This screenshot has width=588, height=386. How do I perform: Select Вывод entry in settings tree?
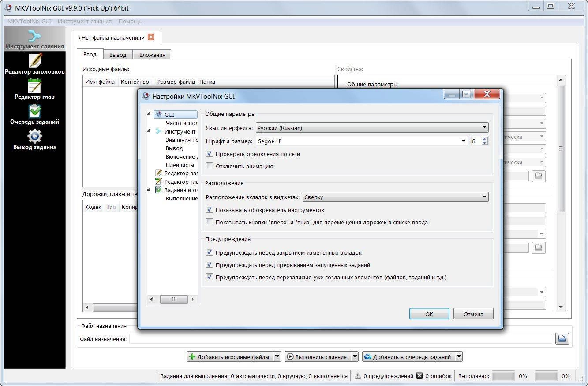point(174,148)
